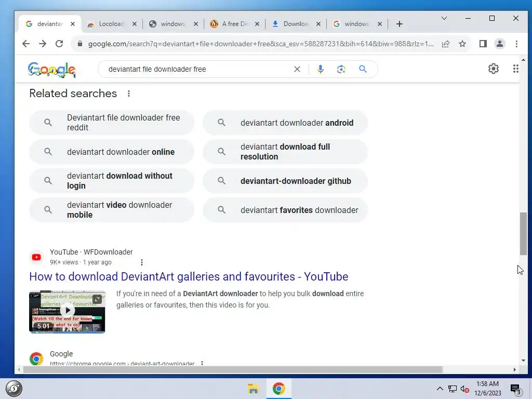The width and height of the screenshot is (532, 399).
Task: Search 'deviantart download without login'
Action: (x=112, y=181)
